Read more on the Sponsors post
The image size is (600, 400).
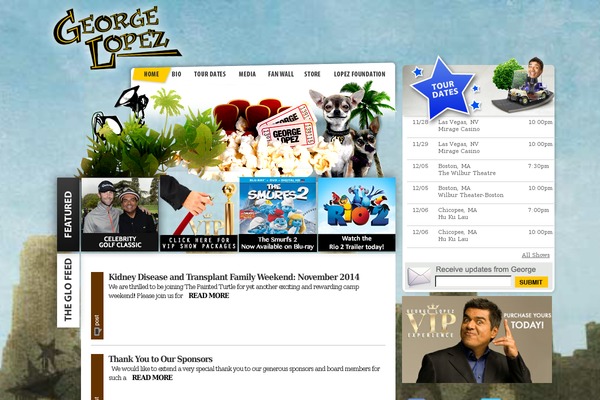click(152, 377)
